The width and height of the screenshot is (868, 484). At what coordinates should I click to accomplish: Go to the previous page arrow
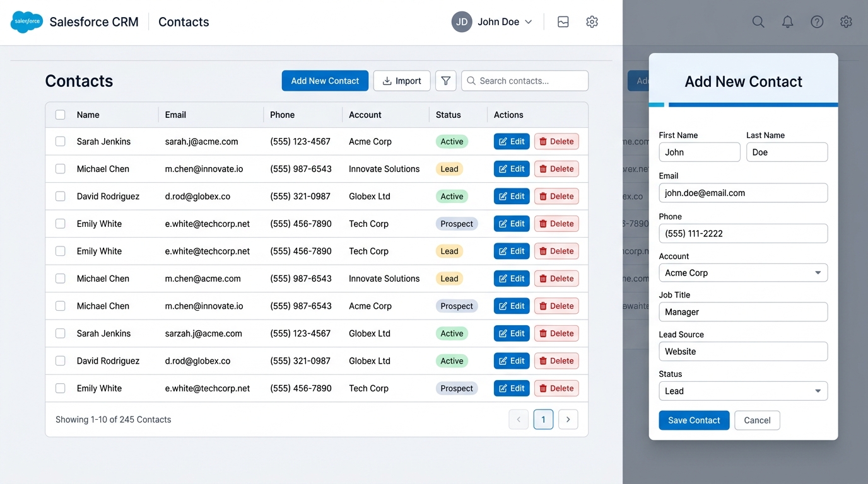click(519, 419)
